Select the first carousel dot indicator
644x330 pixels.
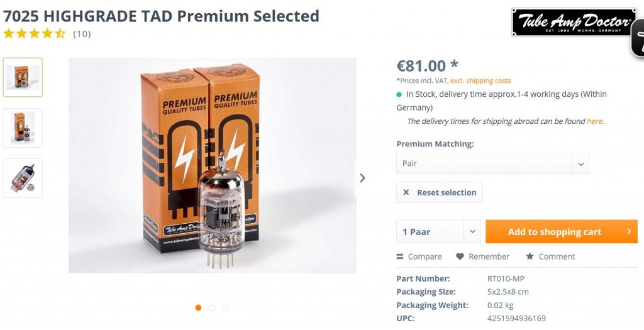point(199,307)
